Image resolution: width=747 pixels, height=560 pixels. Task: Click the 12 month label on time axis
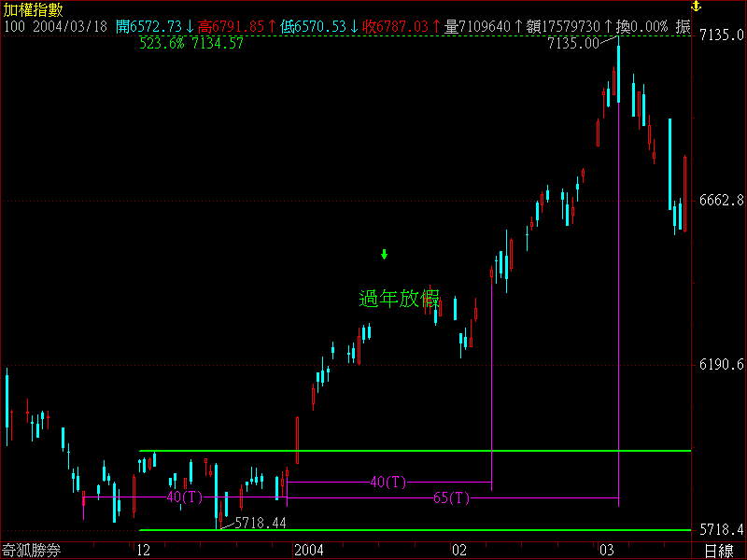tap(144, 551)
